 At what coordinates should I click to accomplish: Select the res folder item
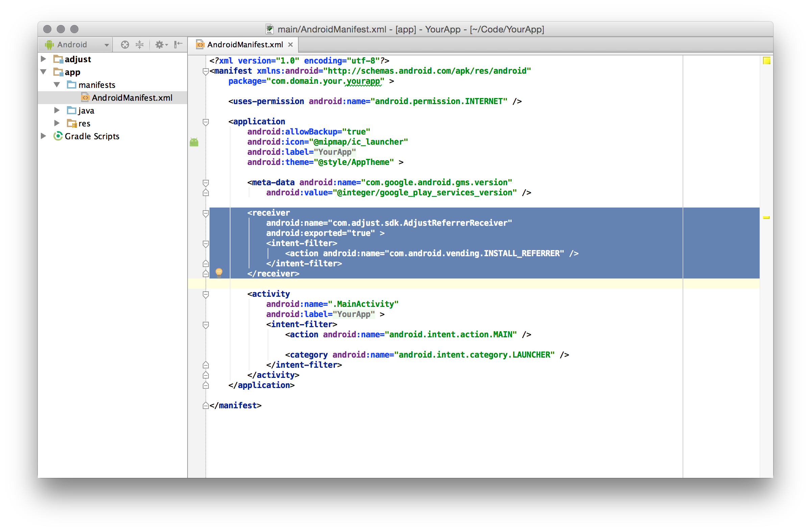click(84, 123)
